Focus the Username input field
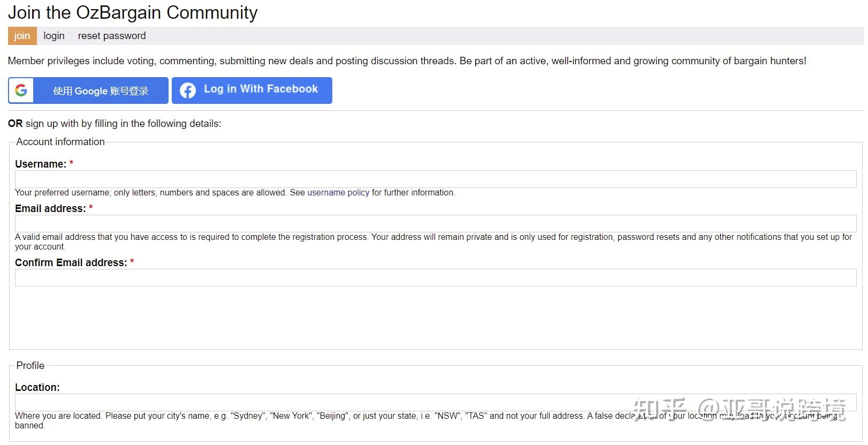Screen dimensions: 868x445 (x=435, y=179)
